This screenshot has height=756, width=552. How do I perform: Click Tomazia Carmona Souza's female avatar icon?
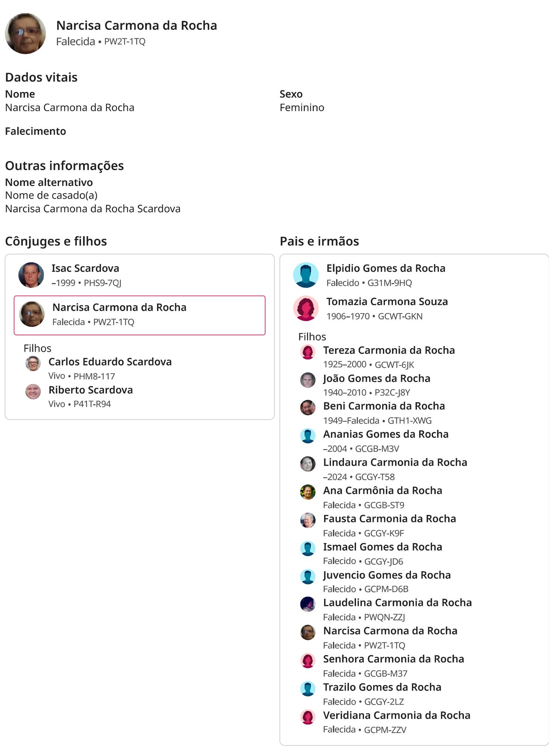pos(306,308)
